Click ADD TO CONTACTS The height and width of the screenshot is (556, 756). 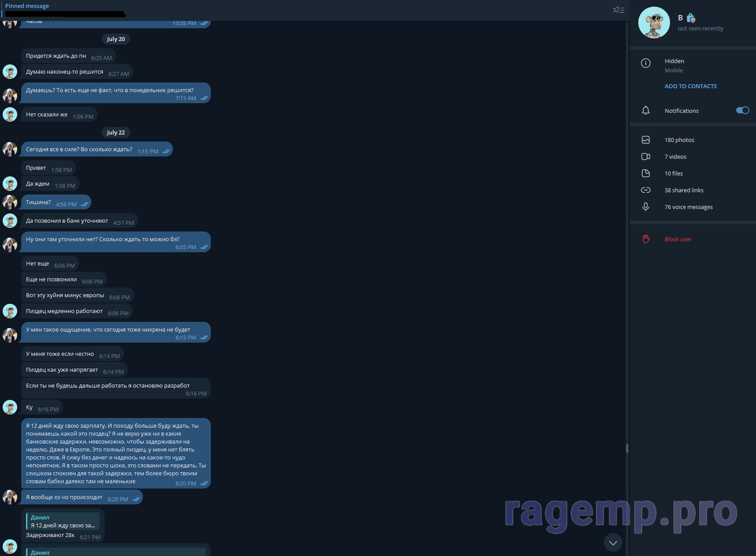click(x=690, y=86)
